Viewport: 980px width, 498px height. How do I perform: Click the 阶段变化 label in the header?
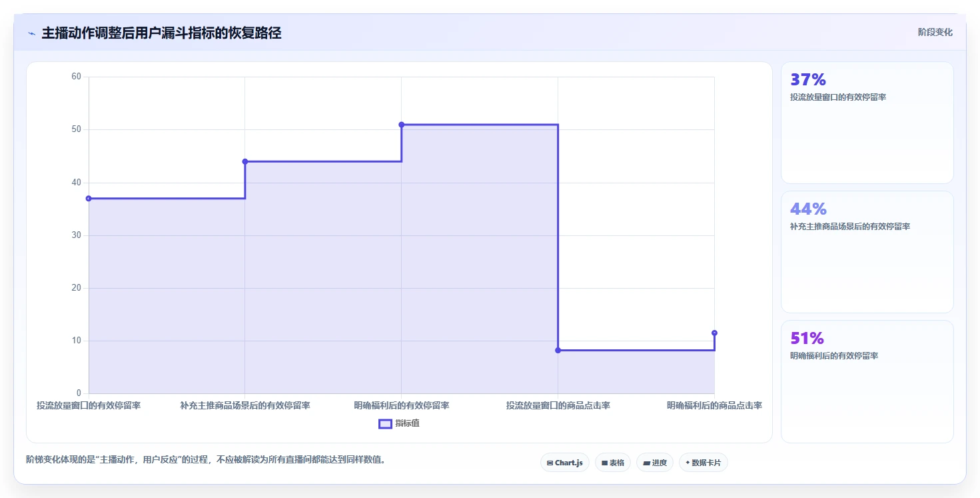pyautogui.click(x=935, y=32)
